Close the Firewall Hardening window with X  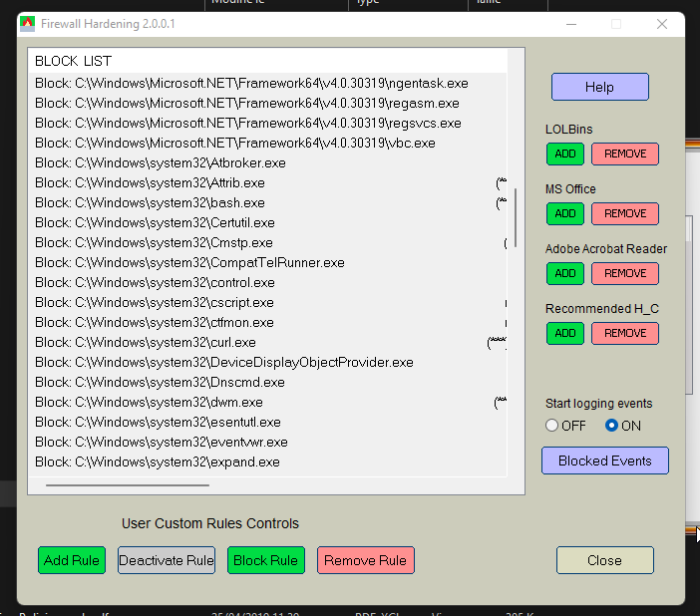coord(662,24)
